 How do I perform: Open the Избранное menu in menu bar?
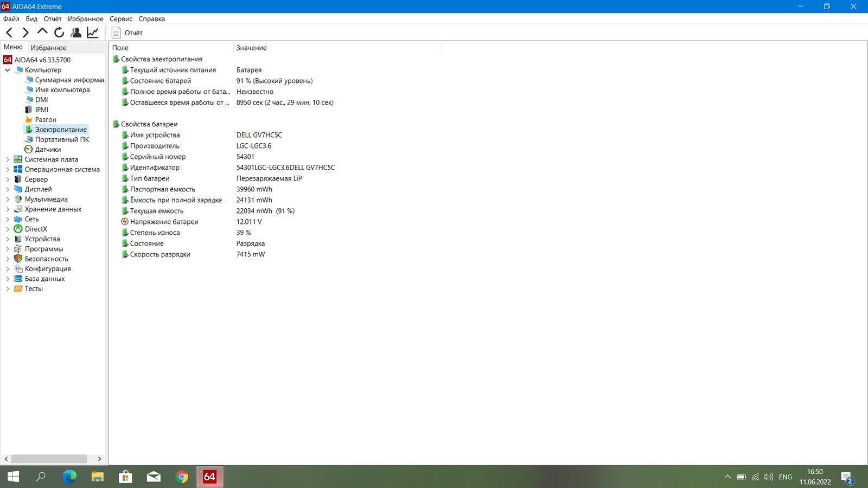85,18
